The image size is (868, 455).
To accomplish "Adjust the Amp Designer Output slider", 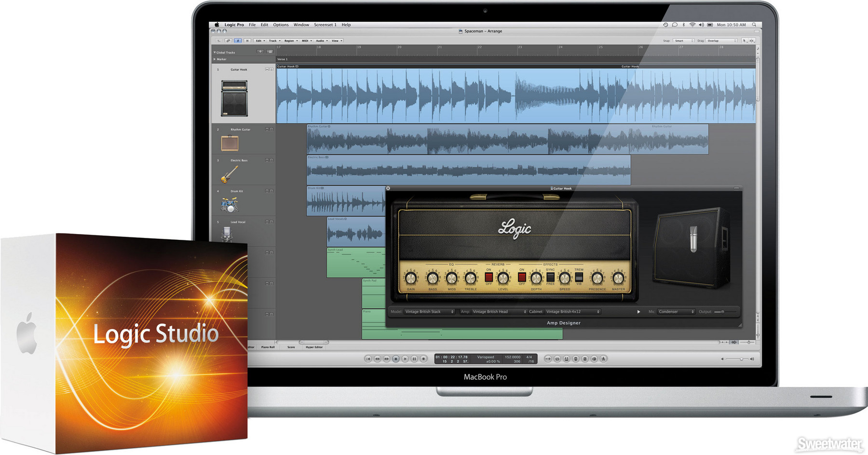I will [x=725, y=312].
